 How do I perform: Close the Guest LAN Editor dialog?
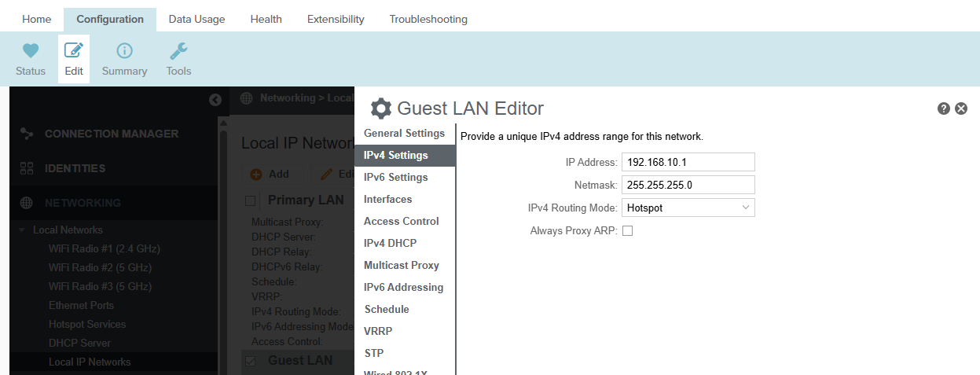(x=961, y=108)
